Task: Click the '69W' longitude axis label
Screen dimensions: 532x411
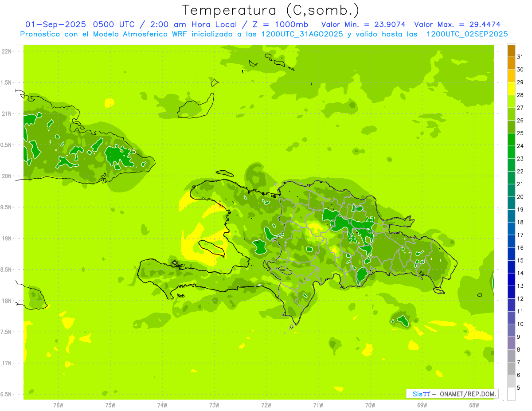Action: tap(422, 405)
